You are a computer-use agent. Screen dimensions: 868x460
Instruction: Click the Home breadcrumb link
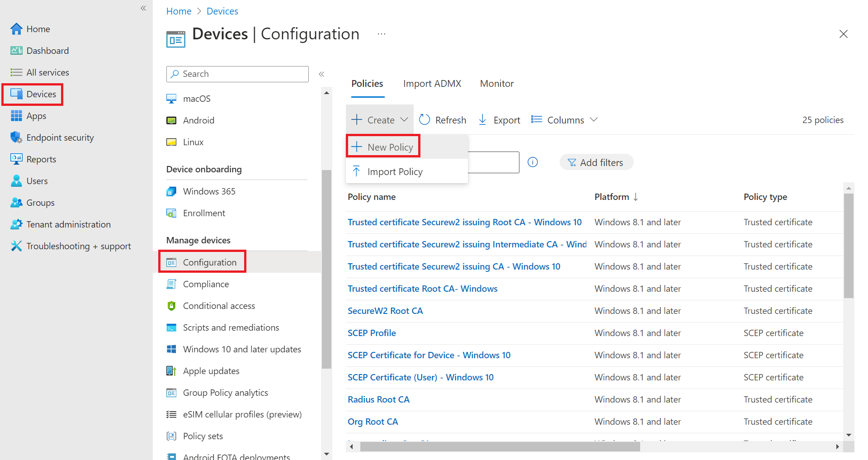click(x=179, y=11)
